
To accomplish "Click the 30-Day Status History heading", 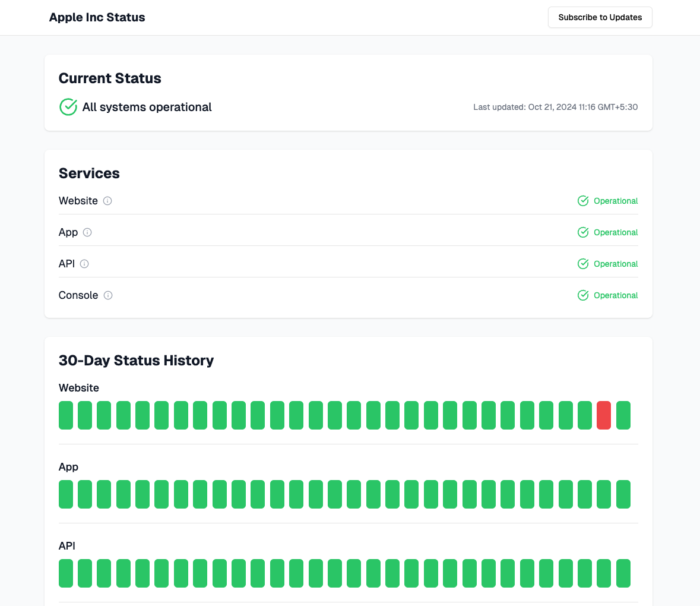I will pyautogui.click(x=136, y=361).
